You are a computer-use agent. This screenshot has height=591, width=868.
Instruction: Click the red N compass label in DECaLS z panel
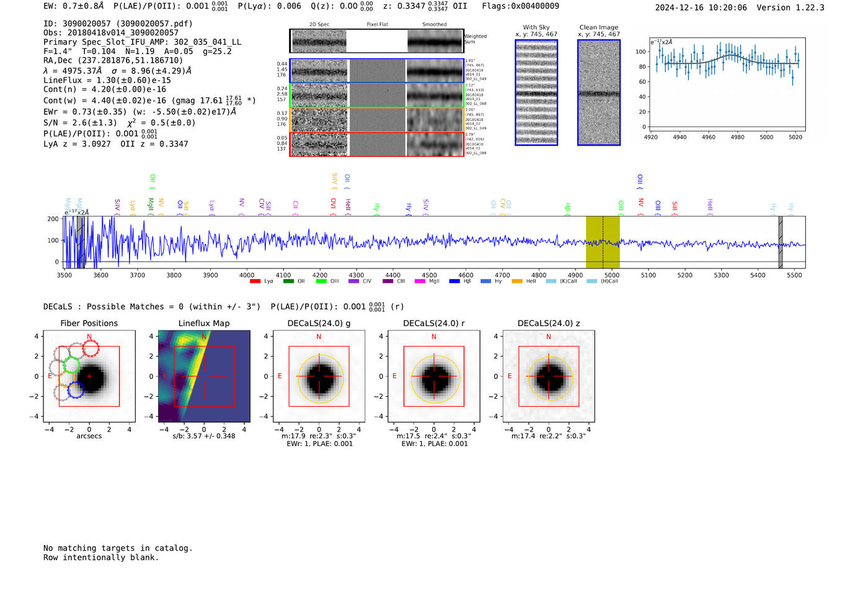tap(549, 337)
